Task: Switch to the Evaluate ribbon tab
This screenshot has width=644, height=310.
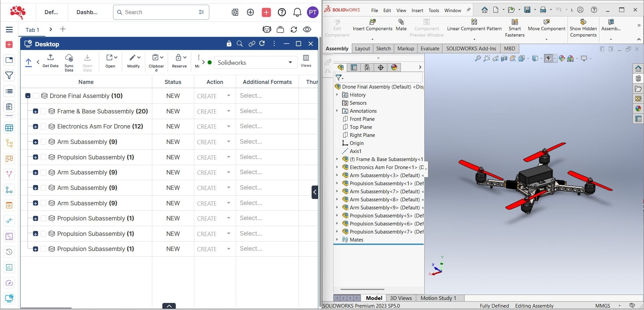Action: pyautogui.click(x=430, y=49)
